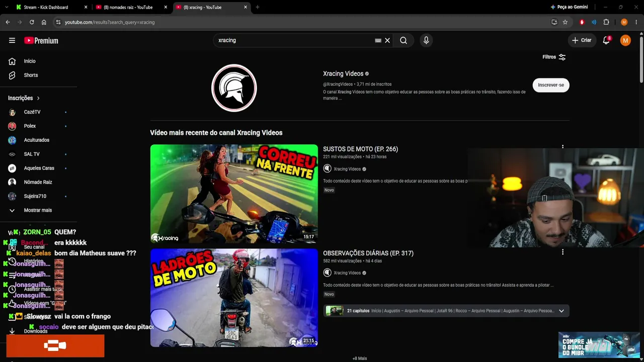644x362 pixels.
Task: Open the Chrome profile avatar
Action: point(624,22)
